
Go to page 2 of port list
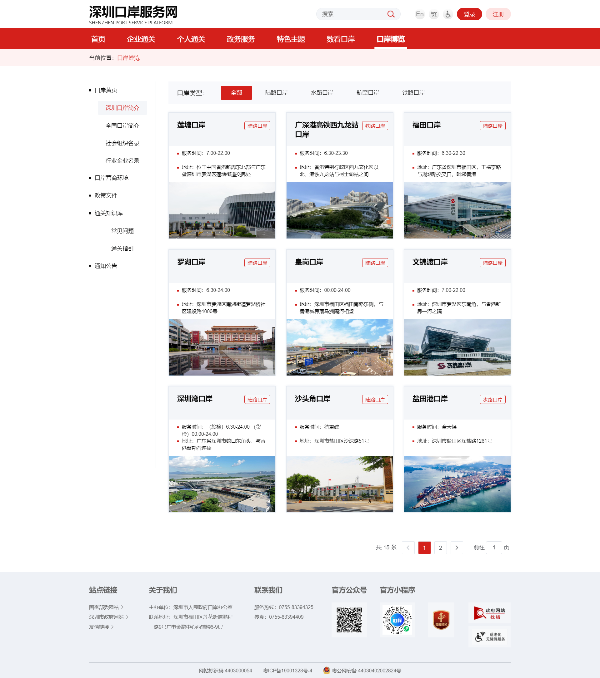[440, 547]
